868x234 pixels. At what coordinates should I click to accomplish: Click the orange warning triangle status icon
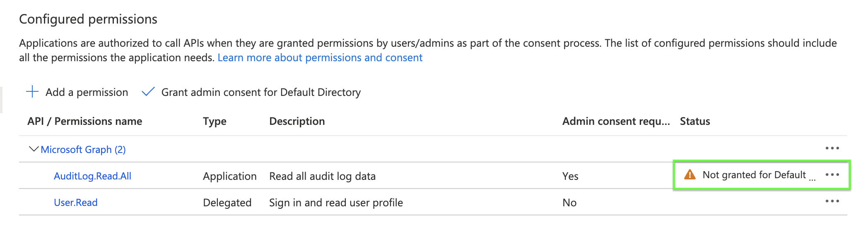690,175
